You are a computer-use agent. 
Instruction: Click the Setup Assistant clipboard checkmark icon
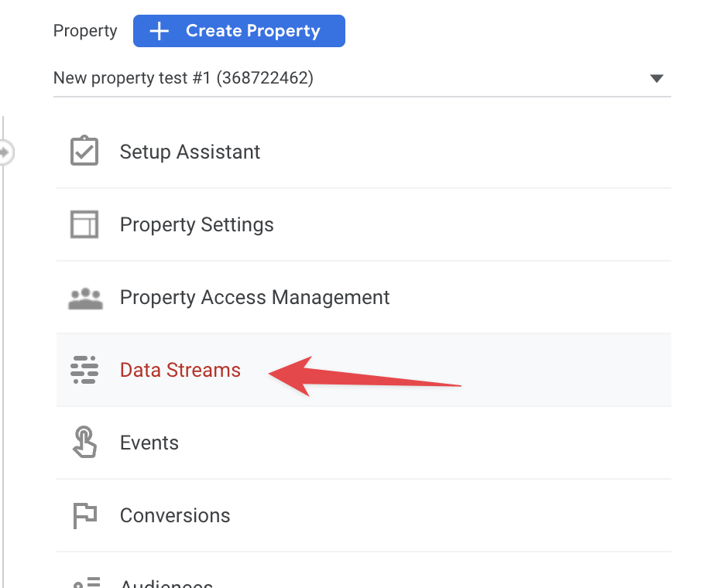coord(84,151)
